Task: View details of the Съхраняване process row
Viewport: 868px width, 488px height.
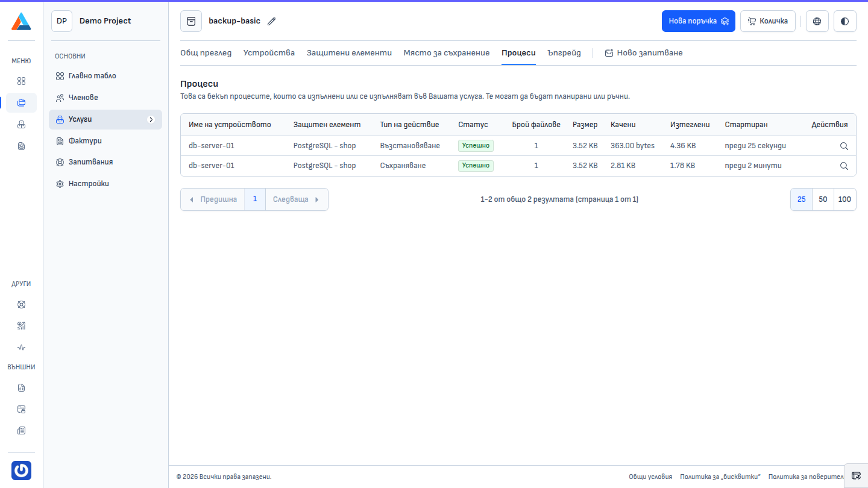Action: point(844,166)
